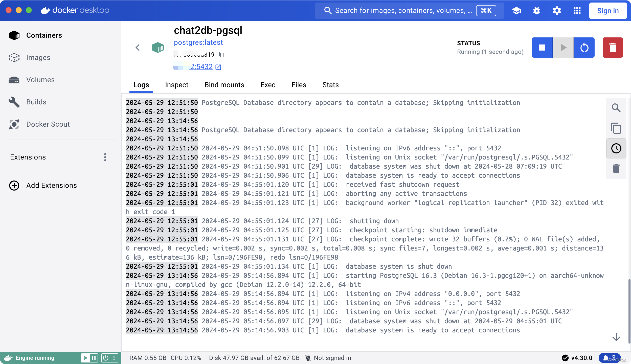
Task: Restart the chat2db-pgsql container
Action: coord(584,48)
